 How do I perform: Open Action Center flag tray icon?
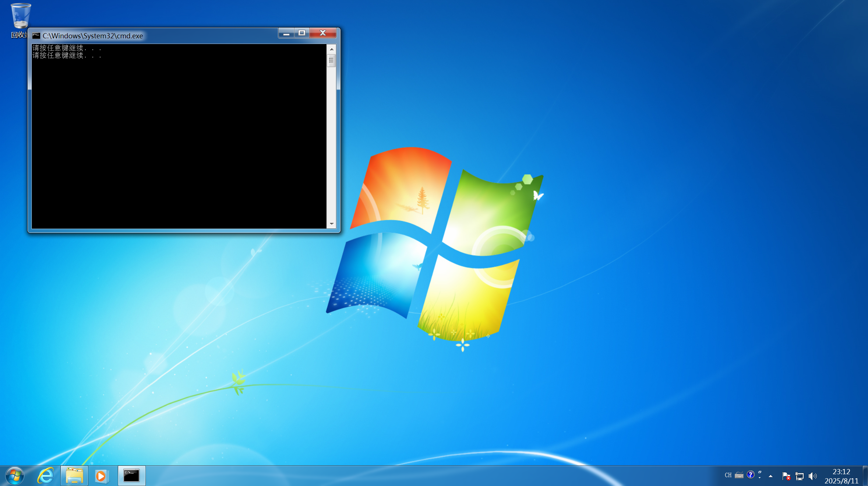coord(786,476)
